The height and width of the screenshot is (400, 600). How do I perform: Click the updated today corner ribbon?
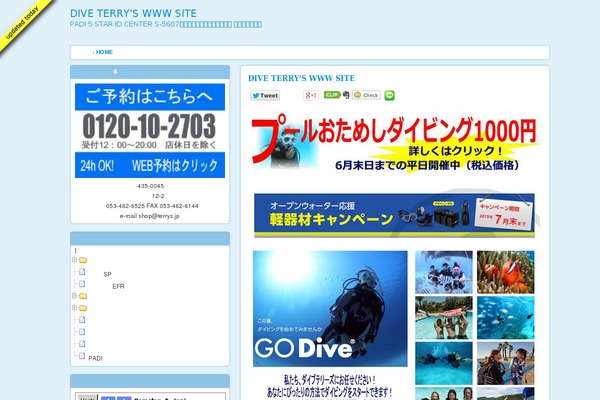(23, 24)
